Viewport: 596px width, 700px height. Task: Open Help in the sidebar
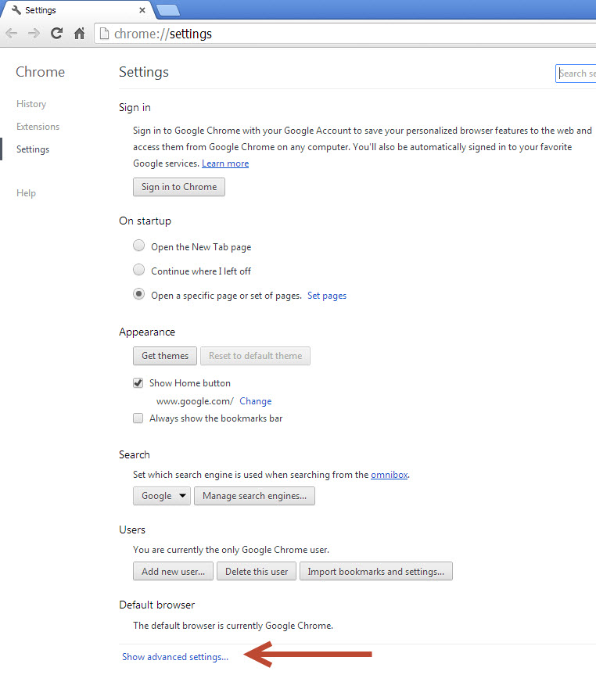click(x=26, y=193)
